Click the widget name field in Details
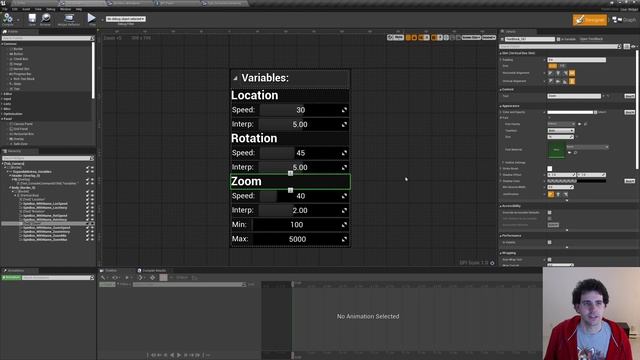Screen dimensions: 640x360 [530, 39]
